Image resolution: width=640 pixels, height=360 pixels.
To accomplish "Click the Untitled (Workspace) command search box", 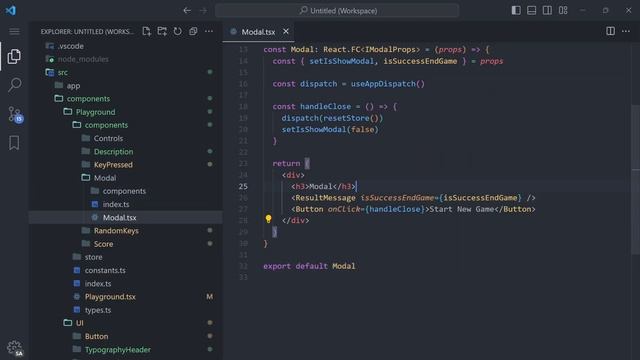I will tap(337, 11).
